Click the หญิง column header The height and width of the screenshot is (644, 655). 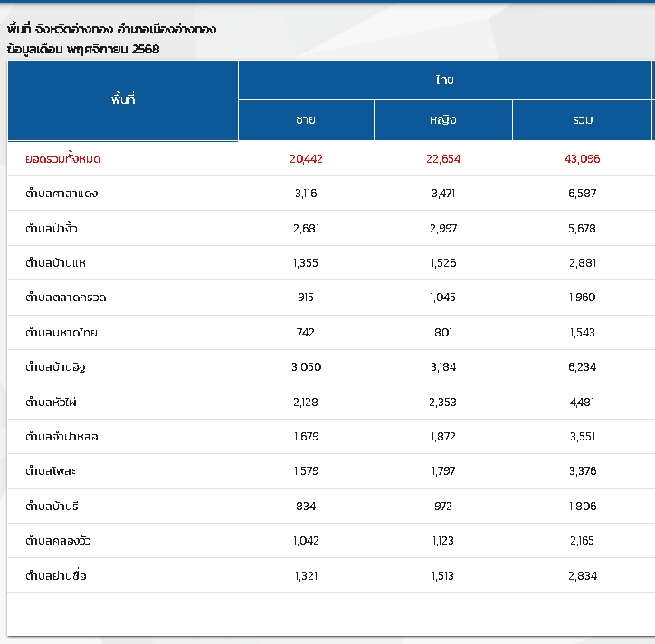pos(442,120)
